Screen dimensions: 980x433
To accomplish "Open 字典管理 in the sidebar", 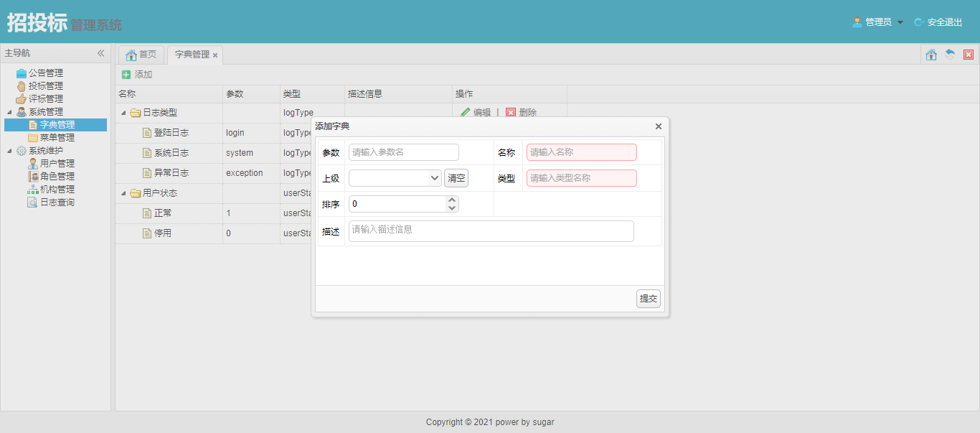I will click(57, 125).
